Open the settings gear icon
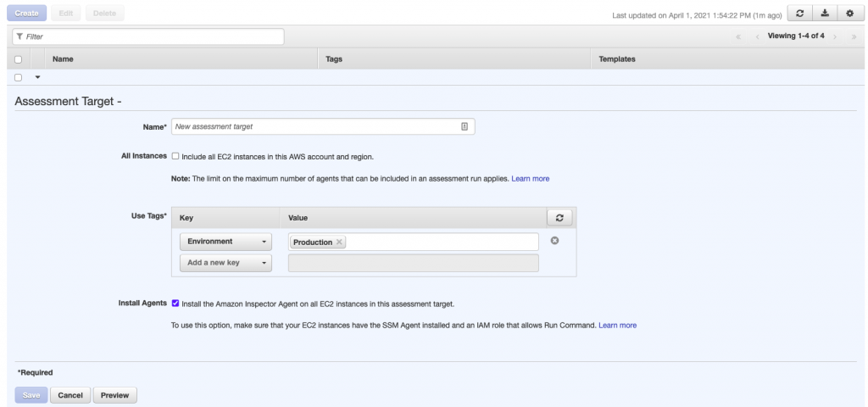 [849, 14]
